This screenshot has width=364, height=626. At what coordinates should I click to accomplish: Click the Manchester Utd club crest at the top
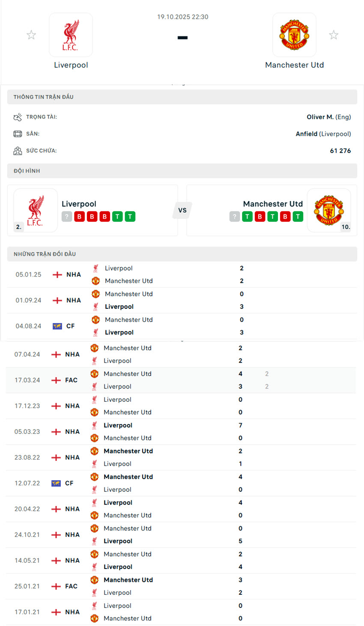pos(294,35)
